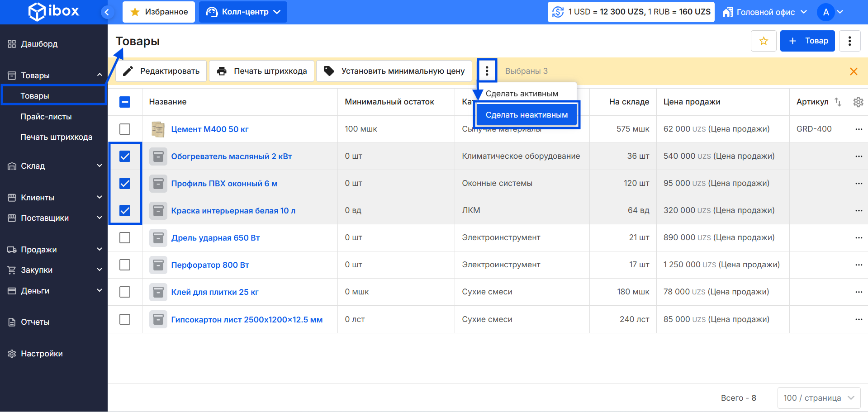
Task: Click the star favorite icon near Товар button
Action: click(764, 41)
